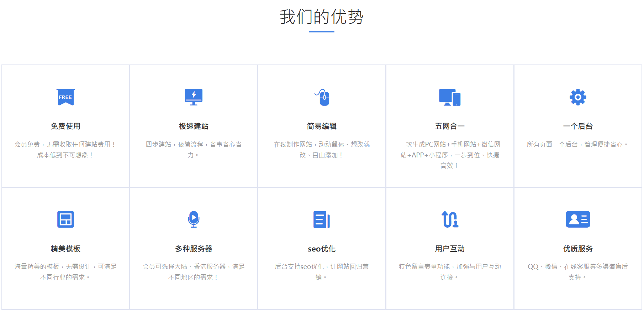Click the 我们的优势 section heading
Viewport: 644px width, 311px height.
click(321, 17)
